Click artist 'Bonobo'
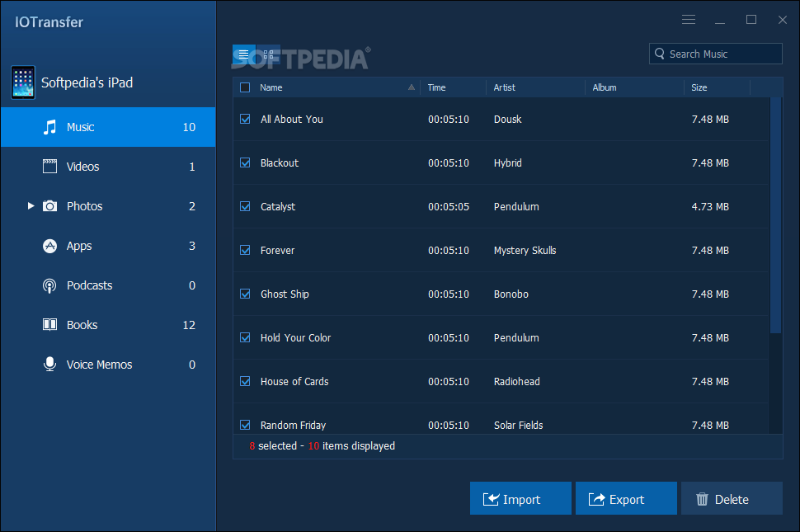 tap(511, 294)
